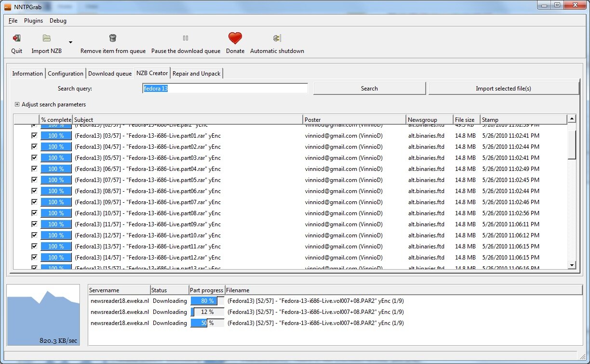Click the Remove item from queue icon
This screenshot has height=364, width=590.
(x=113, y=39)
